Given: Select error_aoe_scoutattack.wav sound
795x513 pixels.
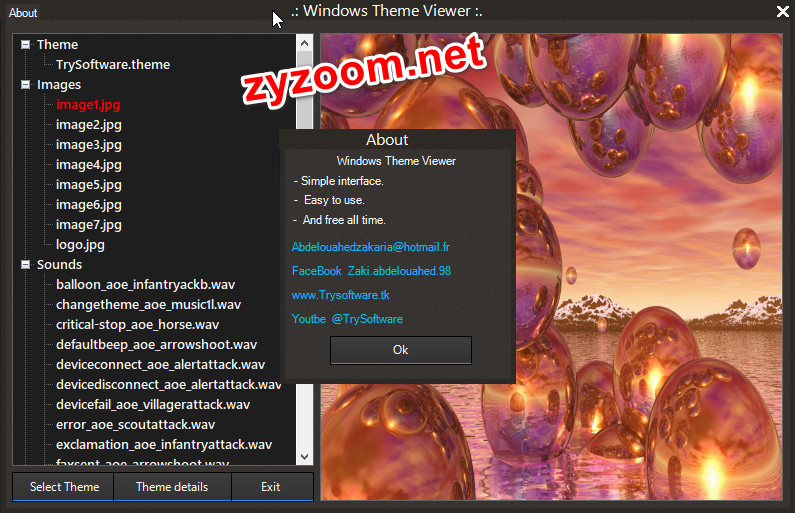Looking at the screenshot, I should pyautogui.click(x=135, y=425).
